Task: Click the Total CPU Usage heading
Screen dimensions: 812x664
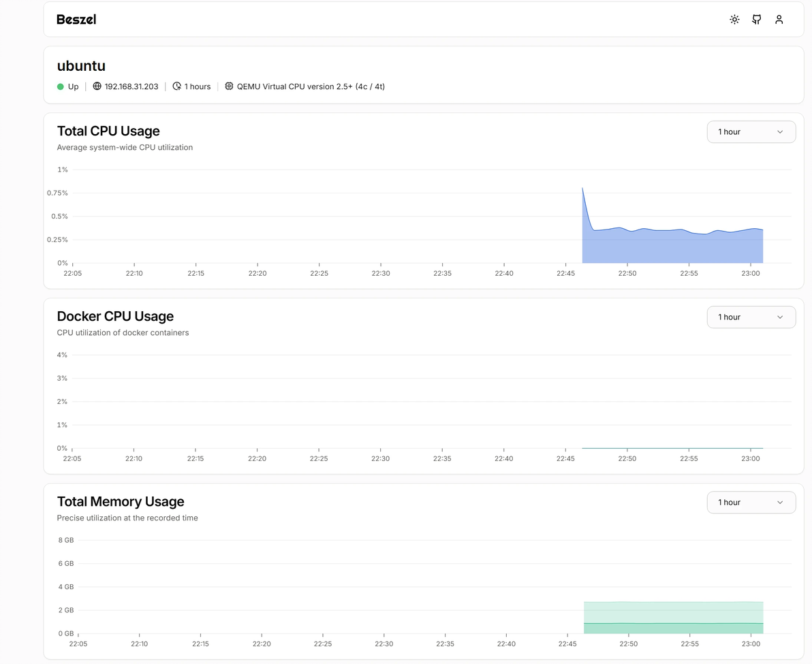Action: (x=108, y=131)
